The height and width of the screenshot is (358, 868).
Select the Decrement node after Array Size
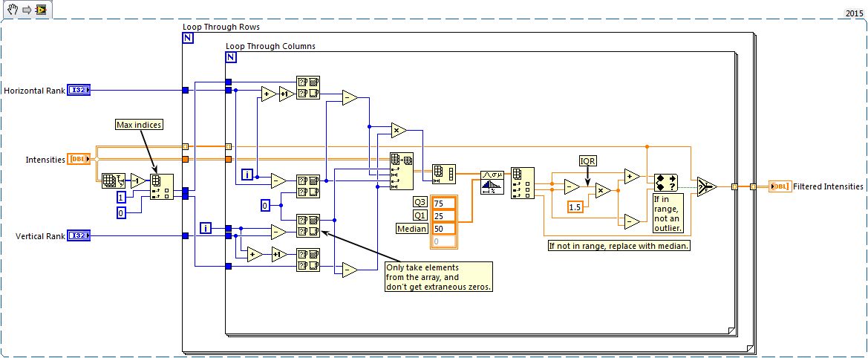[x=138, y=180]
